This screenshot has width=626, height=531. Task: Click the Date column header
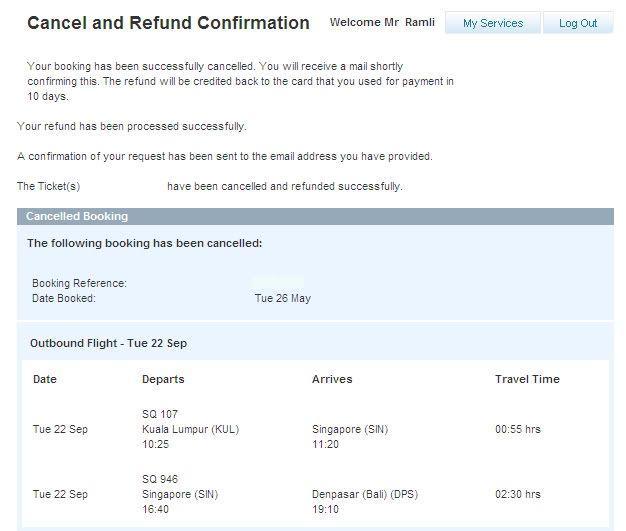click(x=45, y=379)
